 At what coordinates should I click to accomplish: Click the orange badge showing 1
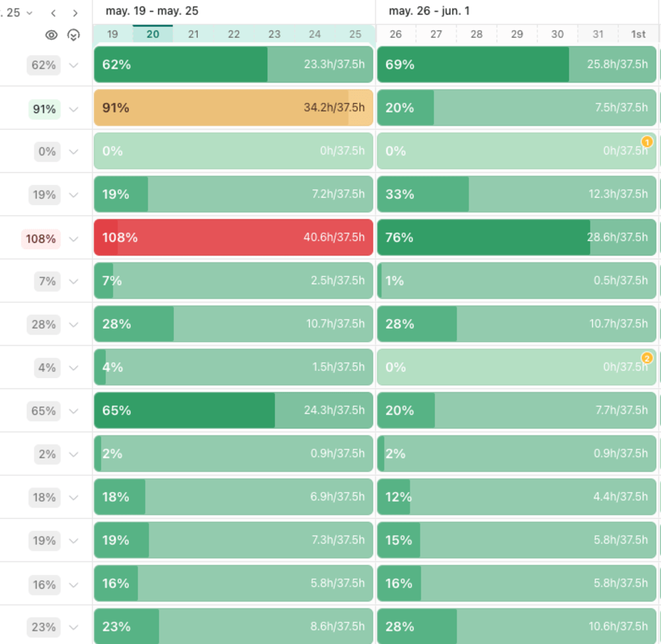[647, 141]
